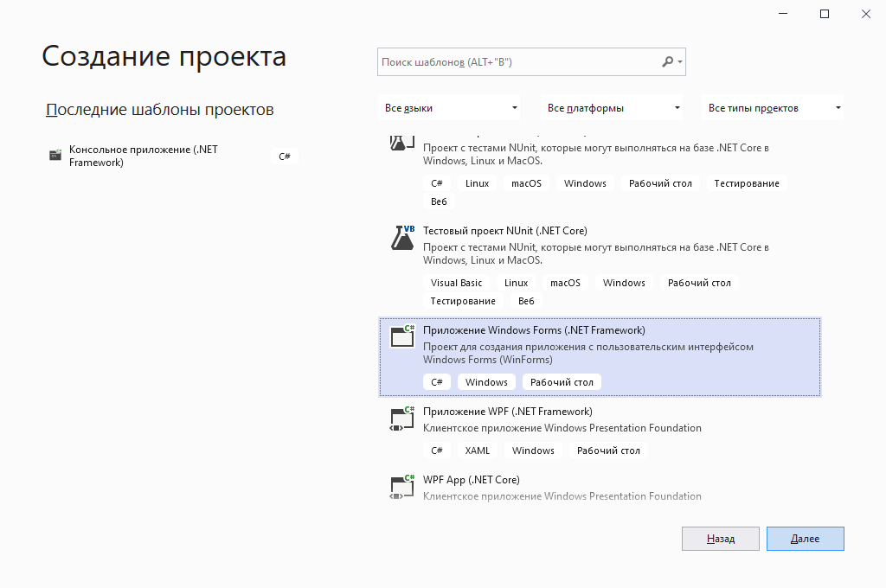The image size is (886, 588).
Task: Select 'WPF App (.NET Core)' template
Action: 471,480
